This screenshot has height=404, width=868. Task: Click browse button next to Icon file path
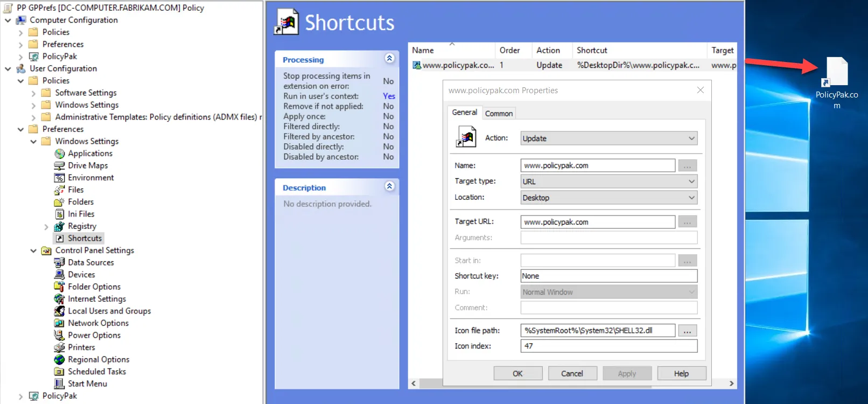[x=688, y=331]
